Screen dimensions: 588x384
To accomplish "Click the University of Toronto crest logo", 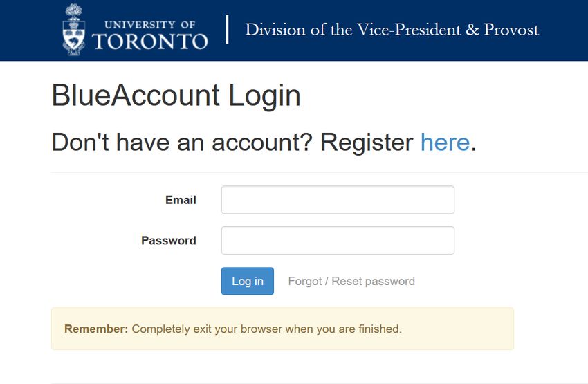I will click(x=74, y=30).
